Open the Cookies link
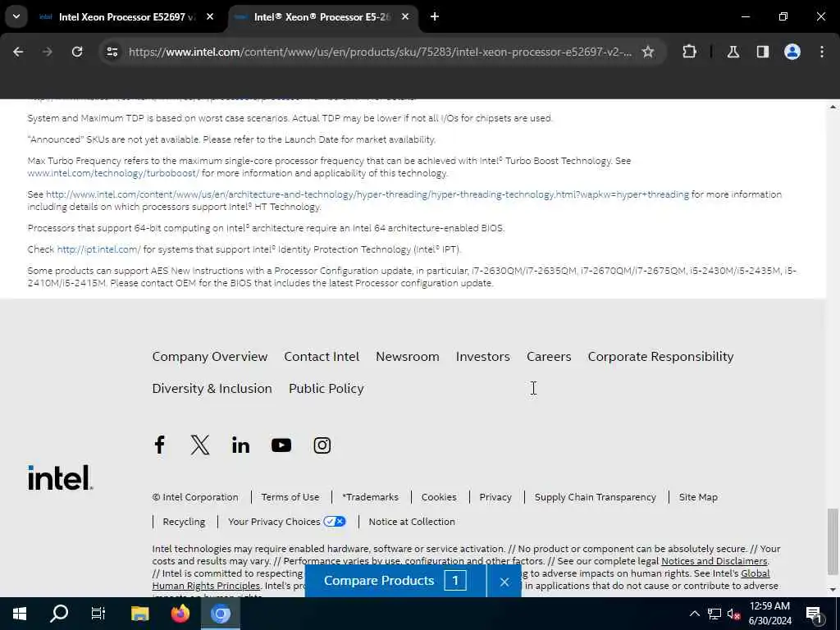Screen dimensions: 840x630 pyautogui.click(x=439, y=497)
